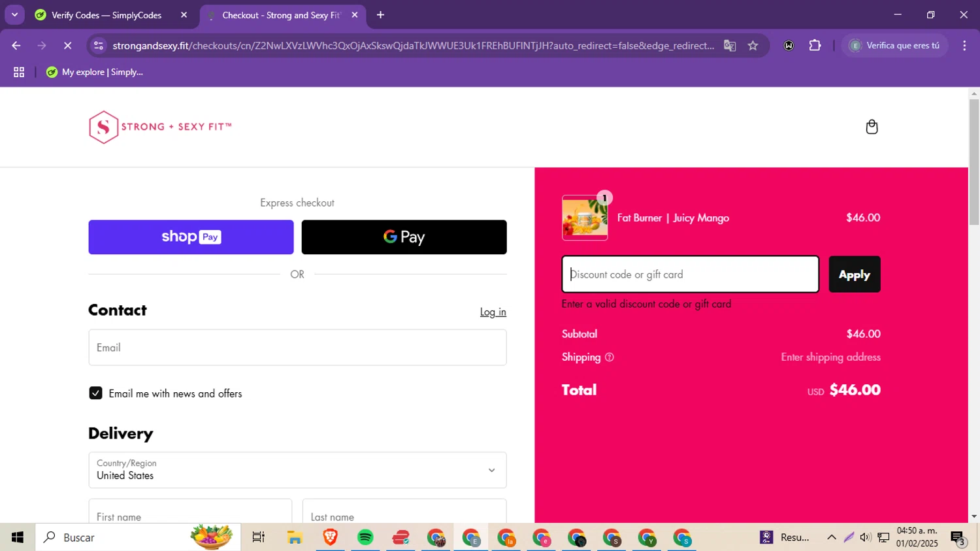Click the page's vertical scrollbar thumb
The image size is (980, 551).
click(x=974, y=161)
